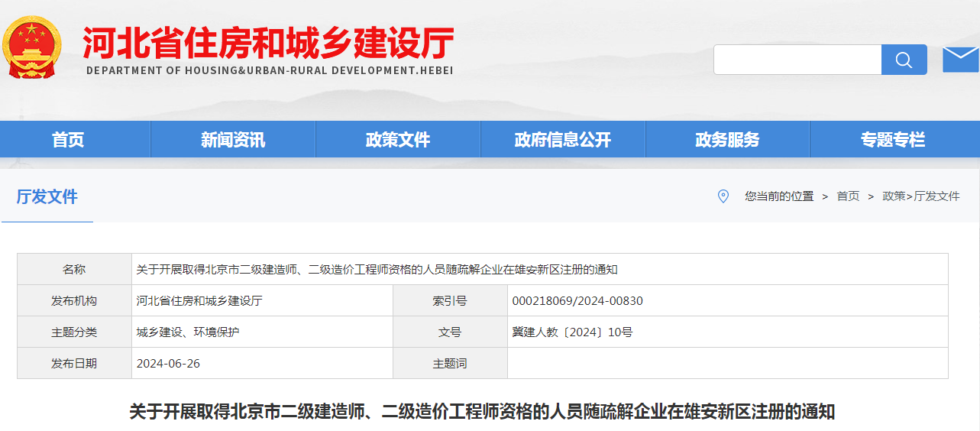Image resolution: width=980 pixels, height=431 pixels.
Task: Go to the 新闻资讯 navigation menu
Action: (233, 140)
